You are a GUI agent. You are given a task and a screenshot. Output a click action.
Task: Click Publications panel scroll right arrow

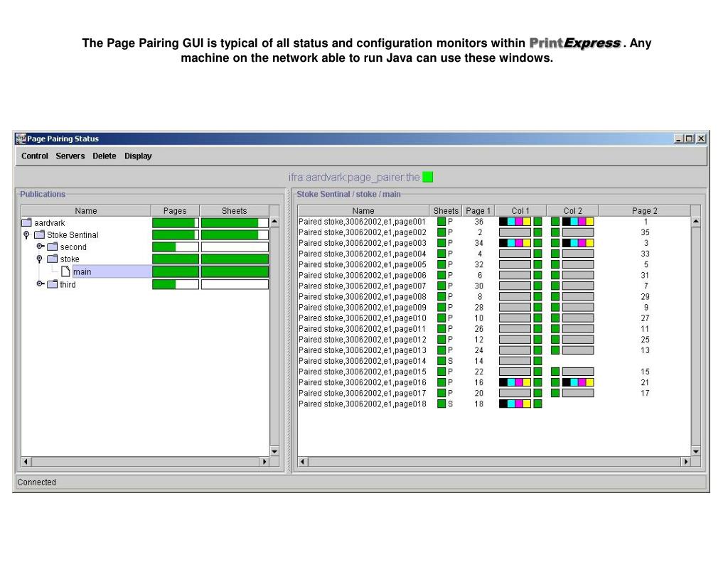(x=264, y=462)
